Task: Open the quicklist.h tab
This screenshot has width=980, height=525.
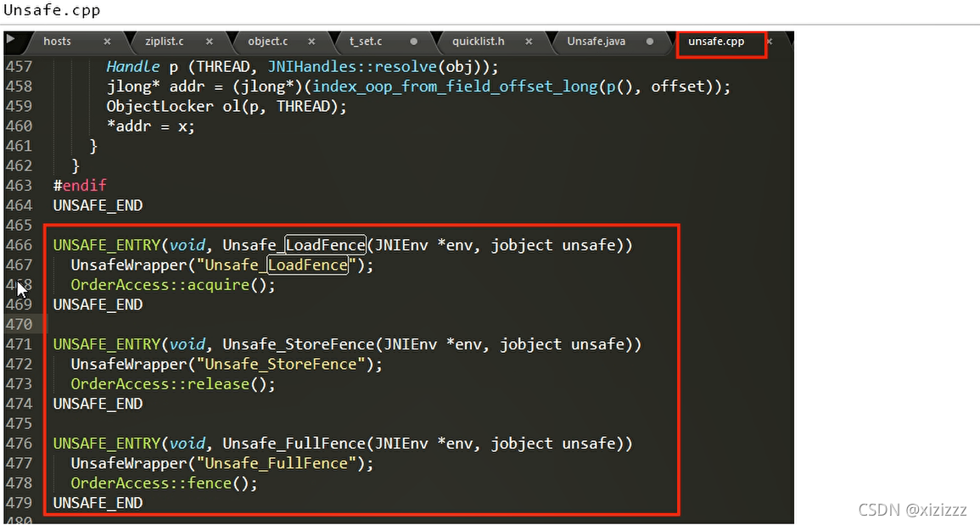Action: point(479,42)
